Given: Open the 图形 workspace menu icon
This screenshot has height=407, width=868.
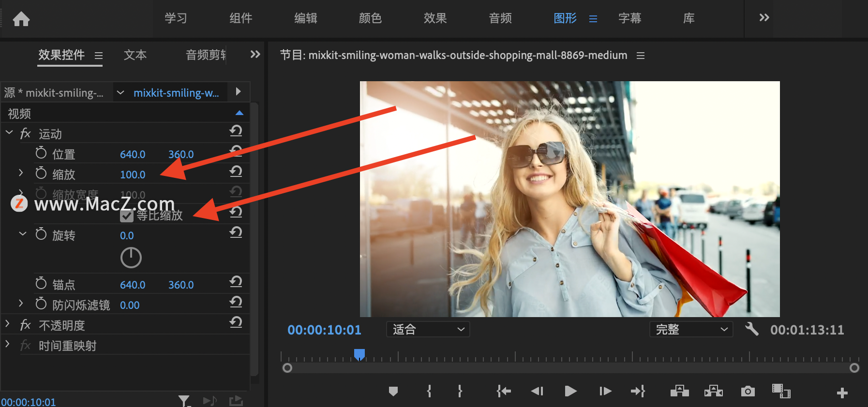Looking at the screenshot, I should coord(593,19).
